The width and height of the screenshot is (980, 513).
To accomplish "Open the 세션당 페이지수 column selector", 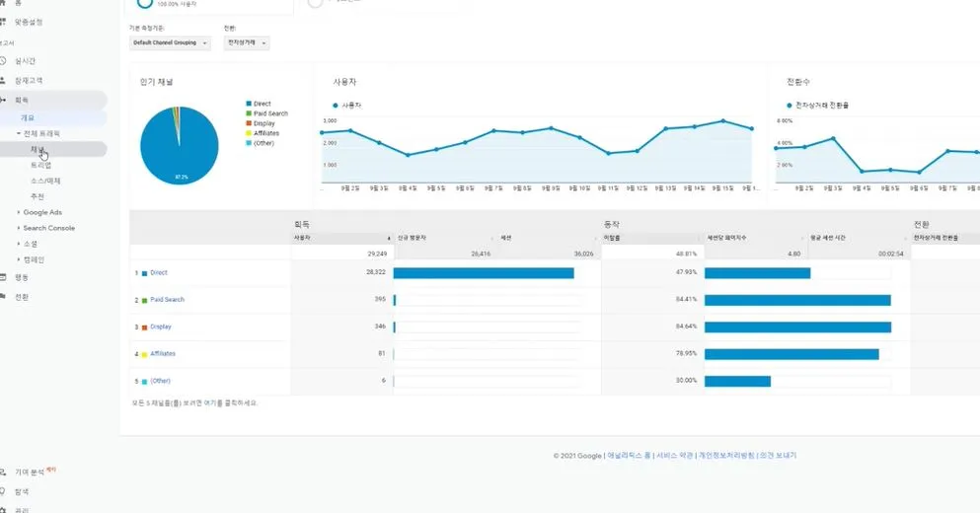I will 755,238.
